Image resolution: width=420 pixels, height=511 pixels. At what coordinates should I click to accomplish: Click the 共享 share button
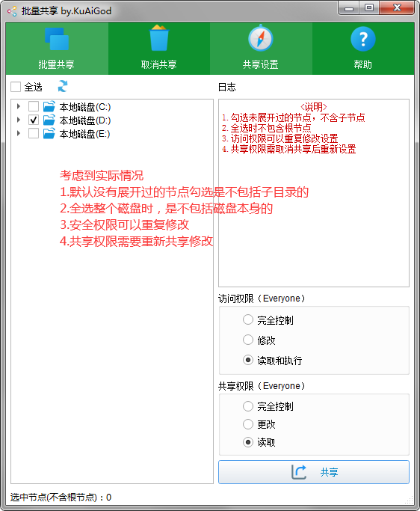click(314, 472)
